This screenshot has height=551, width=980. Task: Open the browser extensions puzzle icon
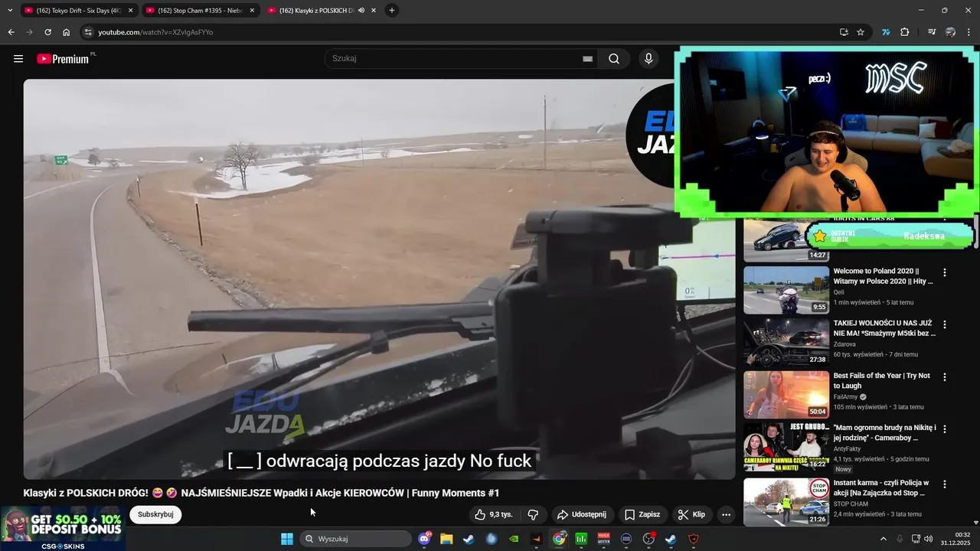(x=905, y=32)
